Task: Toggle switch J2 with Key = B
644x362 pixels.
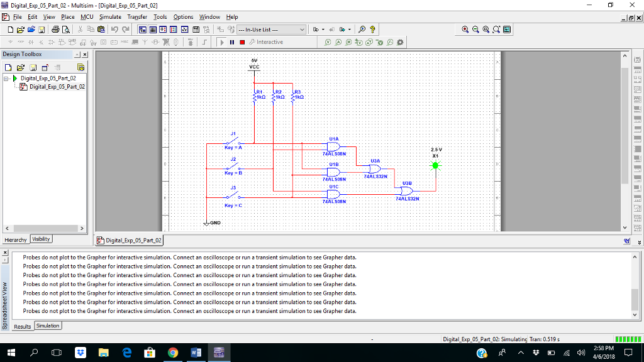Action: pos(233,167)
